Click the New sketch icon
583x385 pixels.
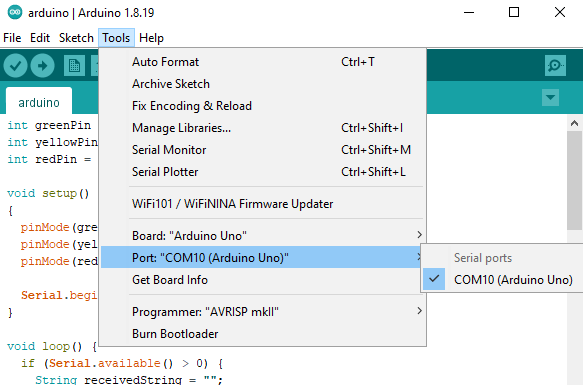(x=74, y=66)
